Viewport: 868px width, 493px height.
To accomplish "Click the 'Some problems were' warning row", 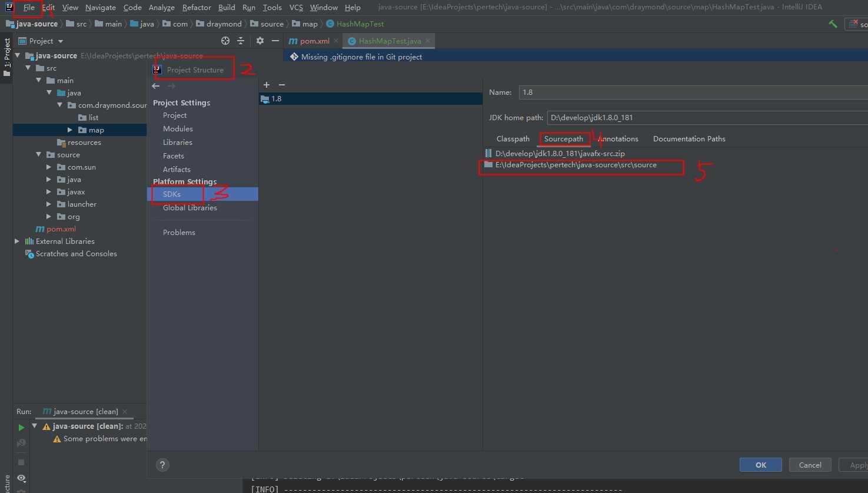I will pyautogui.click(x=100, y=439).
